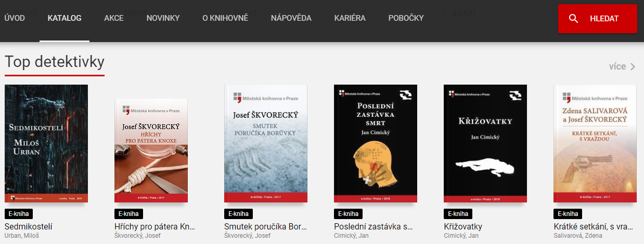This screenshot has height=244, width=644.
Task: Click the více link for more detektivky
Action: [x=617, y=66]
